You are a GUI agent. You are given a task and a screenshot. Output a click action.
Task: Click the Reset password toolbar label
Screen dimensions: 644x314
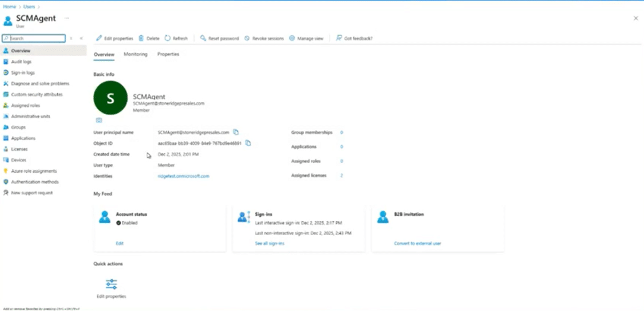[223, 39]
